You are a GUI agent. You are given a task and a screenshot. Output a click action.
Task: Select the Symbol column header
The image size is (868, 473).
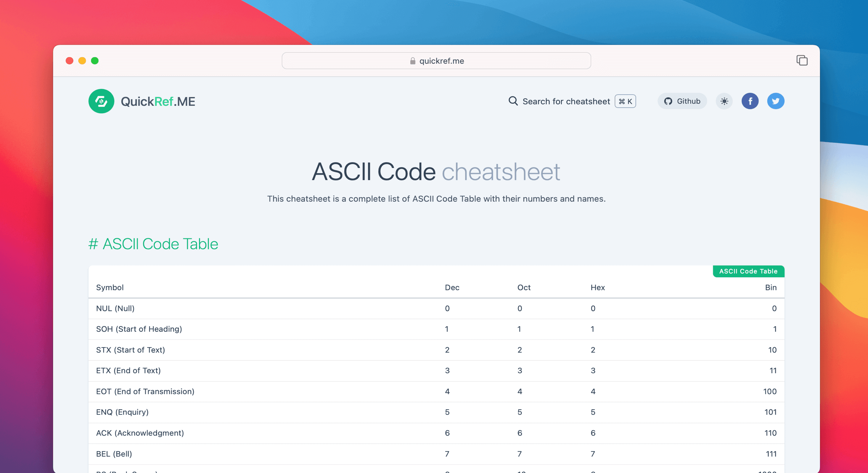[x=110, y=287]
